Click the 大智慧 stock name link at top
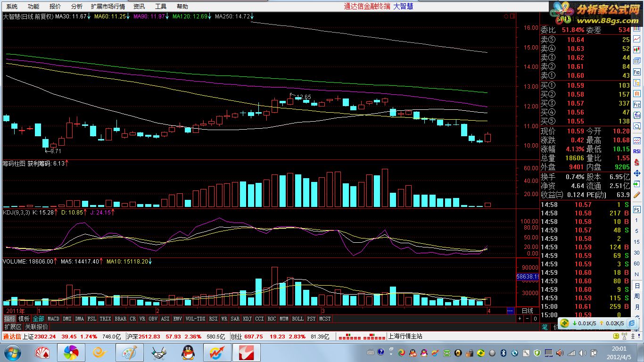This screenshot has width=644, height=362. (x=403, y=7)
